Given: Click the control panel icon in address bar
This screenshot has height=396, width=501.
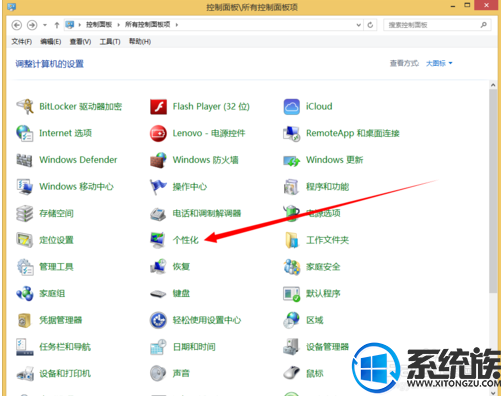Looking at the screenshot, I should tap(70, 25).
